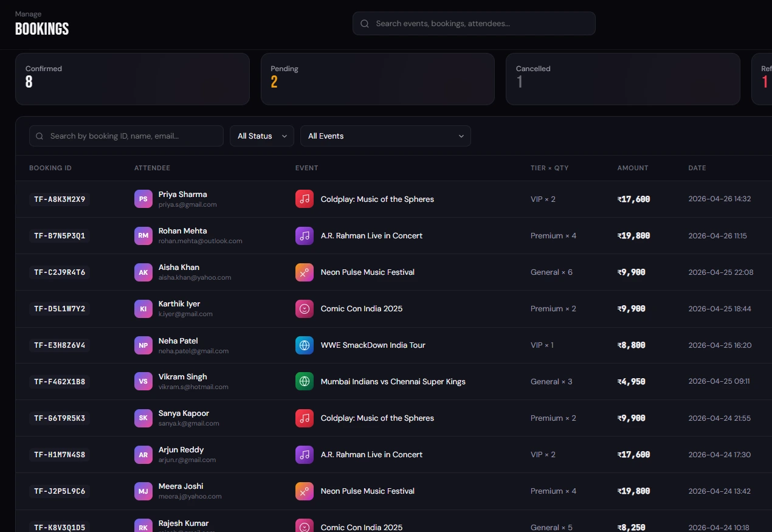Click the NP avatar for Neha Patel
Viewport: 772px width, 532px height.
[143, 345]
